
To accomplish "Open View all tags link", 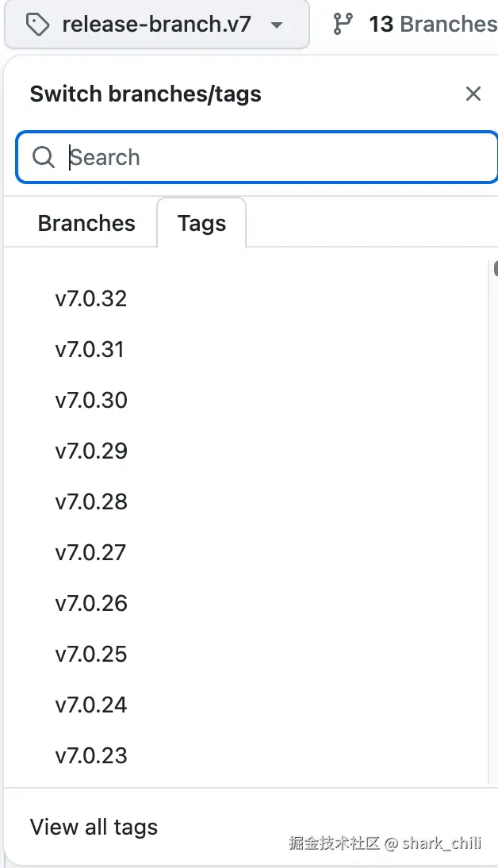I will 94,828.
